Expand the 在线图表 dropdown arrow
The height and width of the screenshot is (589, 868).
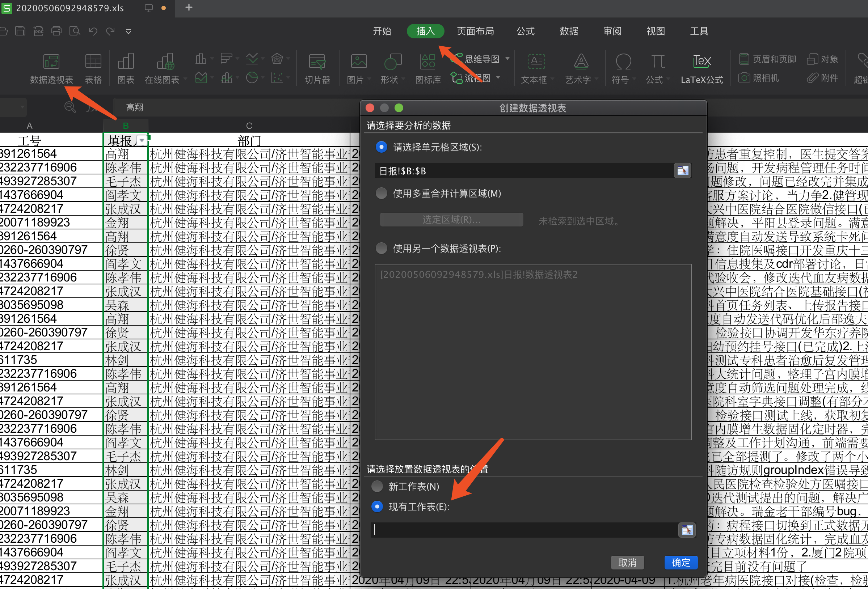pos(185,79)
